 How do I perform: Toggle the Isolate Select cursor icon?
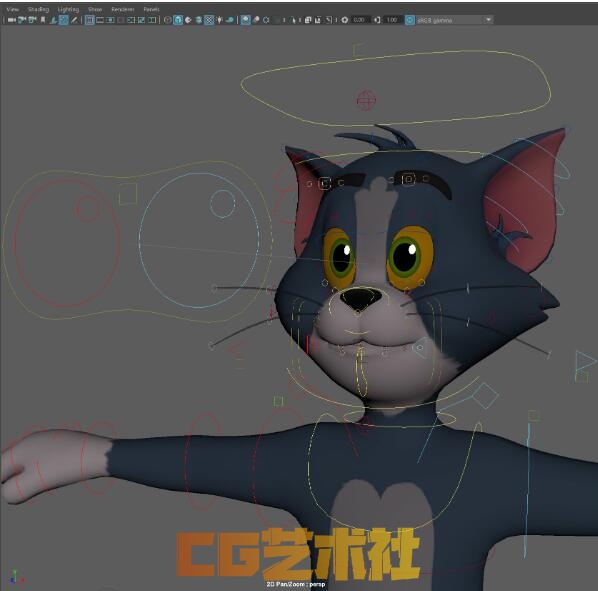[293, 20]
